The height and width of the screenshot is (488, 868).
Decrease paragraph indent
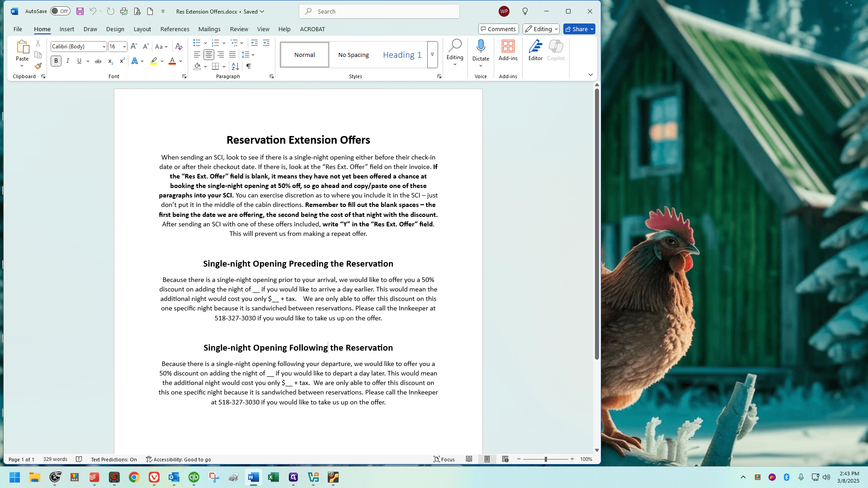[x=255, y=43]
